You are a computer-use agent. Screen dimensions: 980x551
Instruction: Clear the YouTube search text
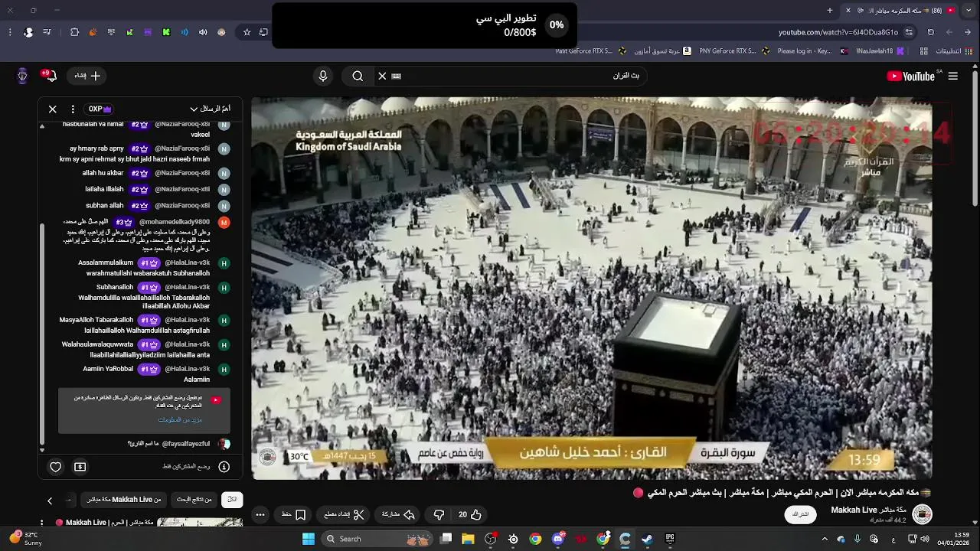pyautogui.click(x=382, y=76)
